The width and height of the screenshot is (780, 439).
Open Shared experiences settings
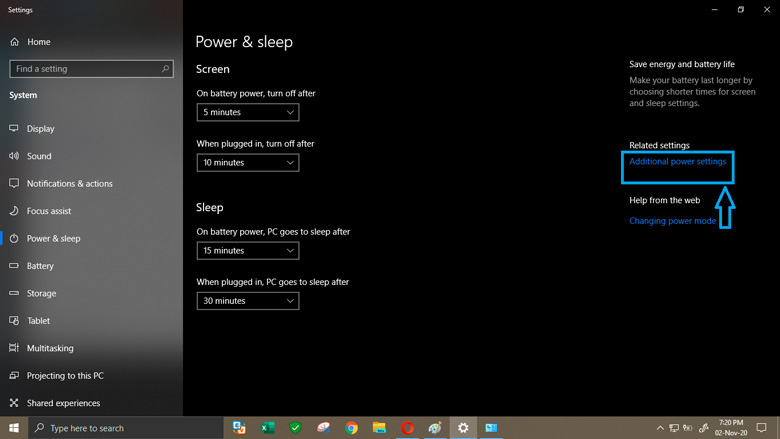63,403
